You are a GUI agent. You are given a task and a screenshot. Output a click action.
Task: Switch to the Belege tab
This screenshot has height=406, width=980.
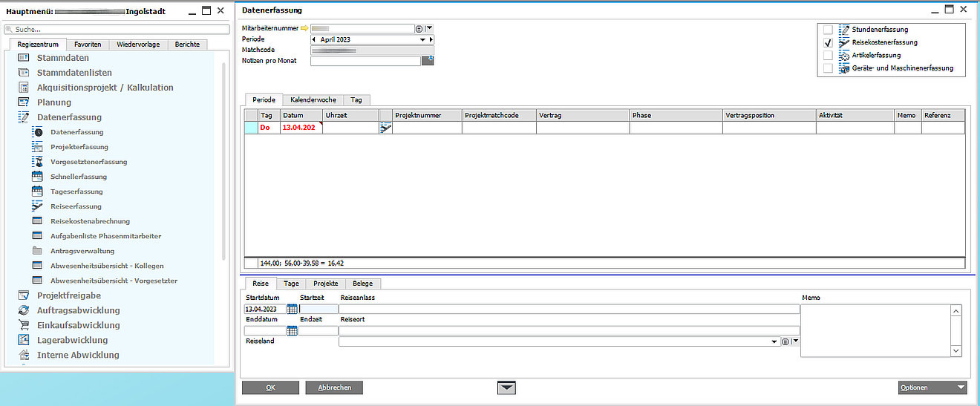363,284
